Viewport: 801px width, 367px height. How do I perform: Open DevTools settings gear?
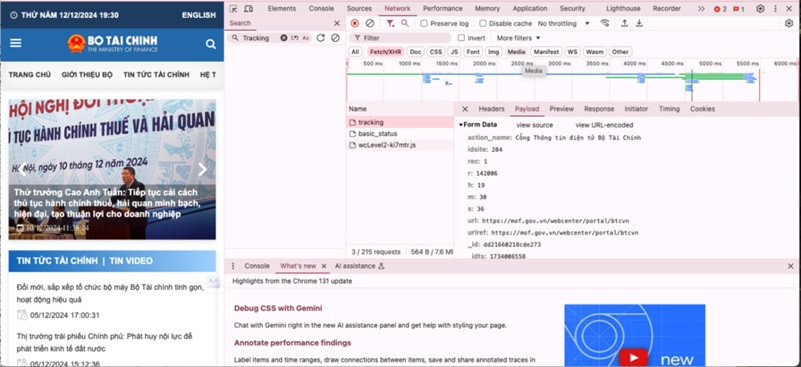click(x=760, y=9)
